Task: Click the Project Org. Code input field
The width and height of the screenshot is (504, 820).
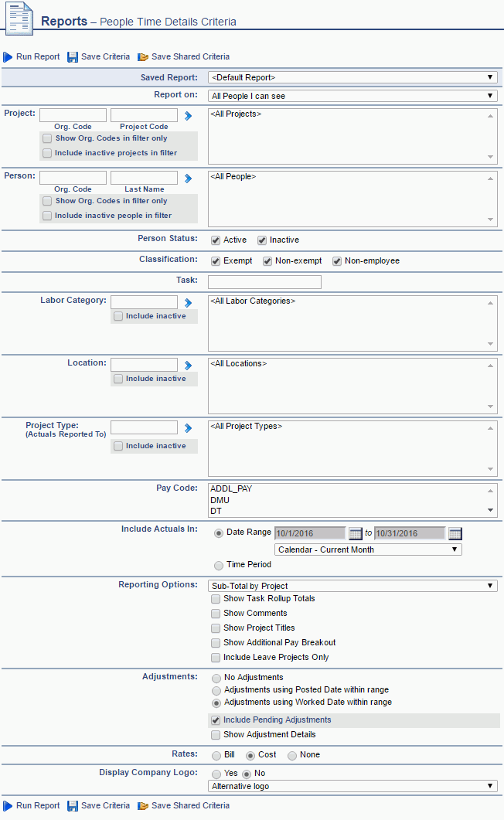Action: 73,115
